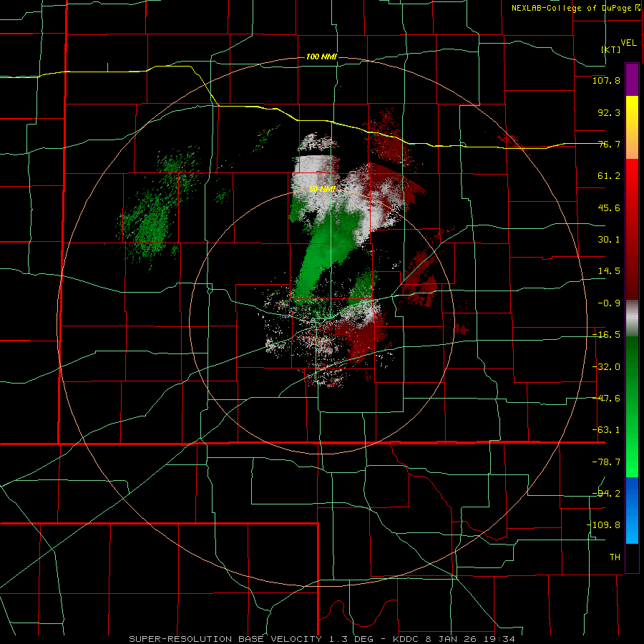Select the 14.5 legend value

(609, 271)
